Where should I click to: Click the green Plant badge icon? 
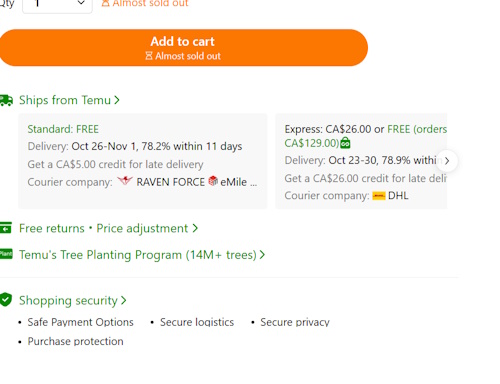tap(6, 254)
